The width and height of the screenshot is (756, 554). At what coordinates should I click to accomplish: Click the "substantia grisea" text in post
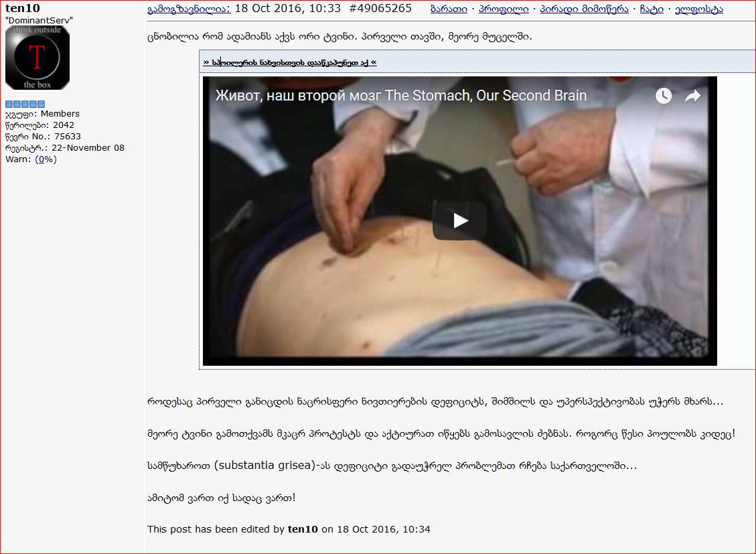264,466
